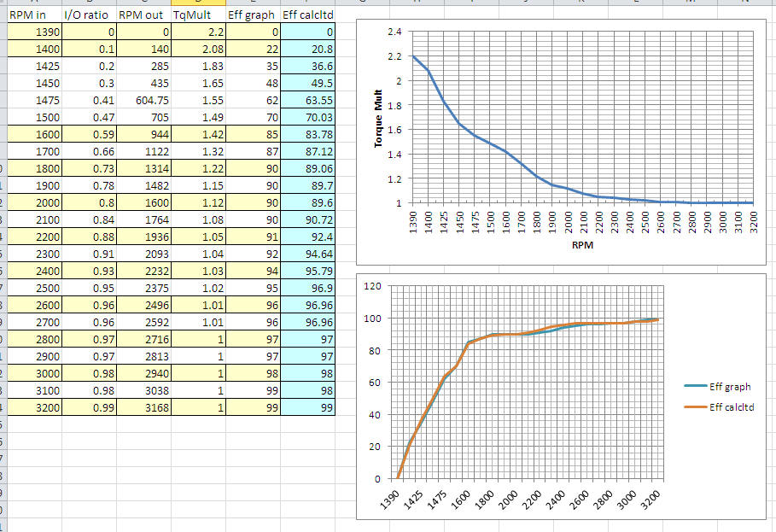Screen dimensions: 776x532
Task: Click Eff calcltd cell showing 94.64
Action: 308,254
